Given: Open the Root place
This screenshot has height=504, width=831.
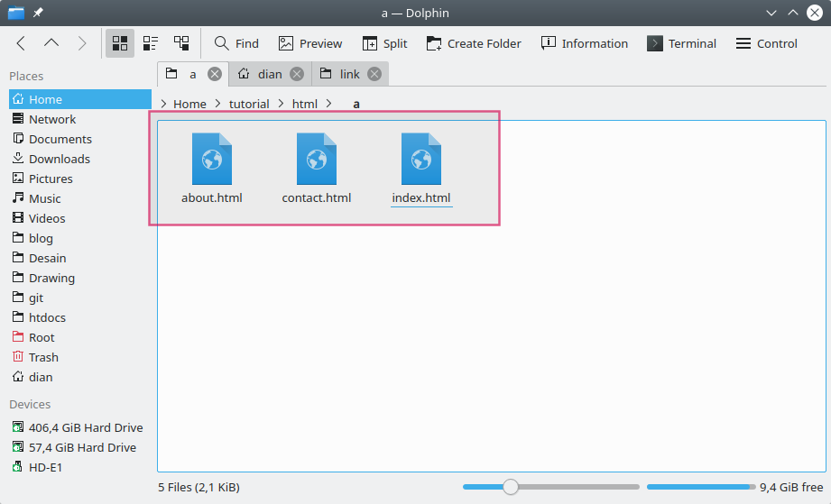Looking at the screenshot, I should coord(80,337).
